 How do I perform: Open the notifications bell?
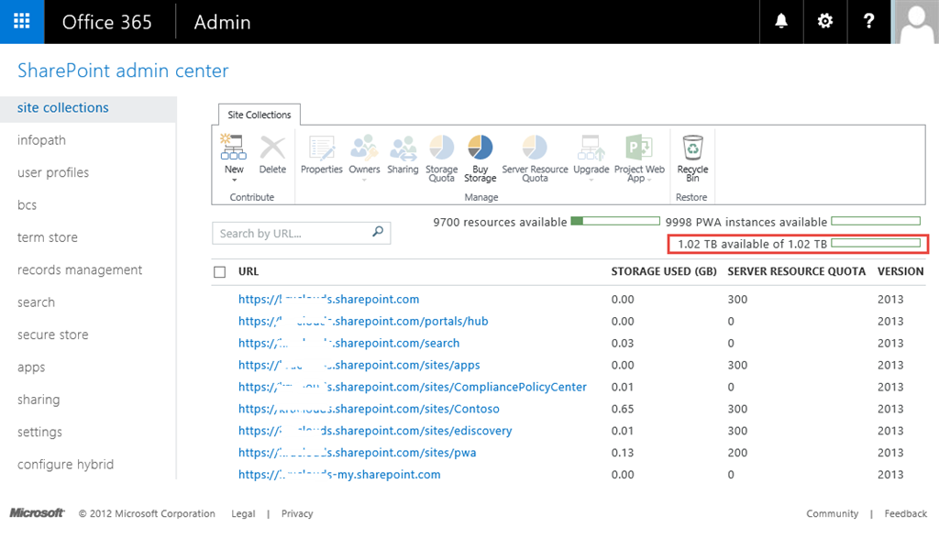point(781,22)
